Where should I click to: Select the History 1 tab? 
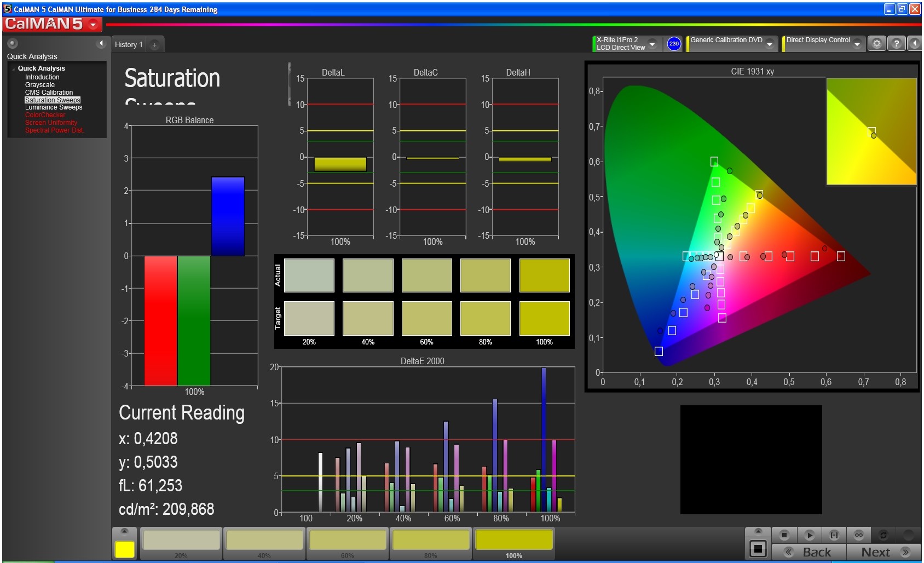tap(129, 45)
